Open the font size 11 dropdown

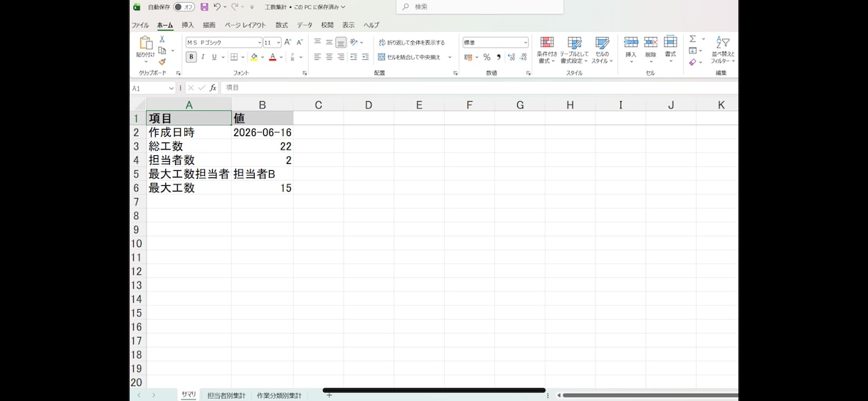pos(278,43)
